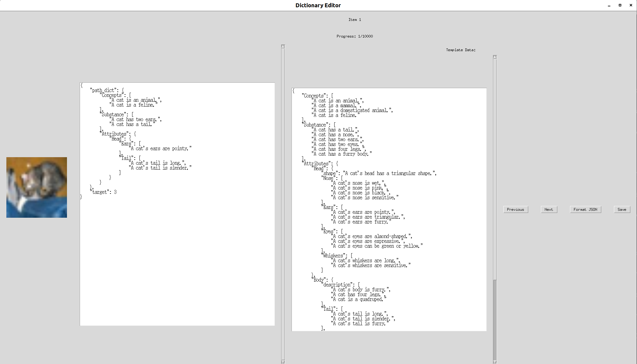
Task: Click the down arrow of the middle scrollbar
Action: (x=283, y=362)
